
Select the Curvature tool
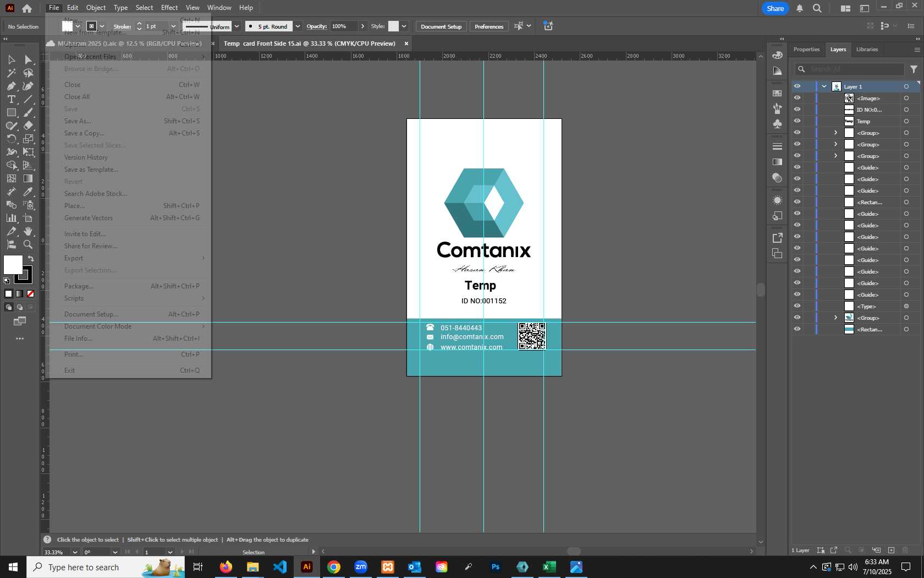click(x=28, y=86)
